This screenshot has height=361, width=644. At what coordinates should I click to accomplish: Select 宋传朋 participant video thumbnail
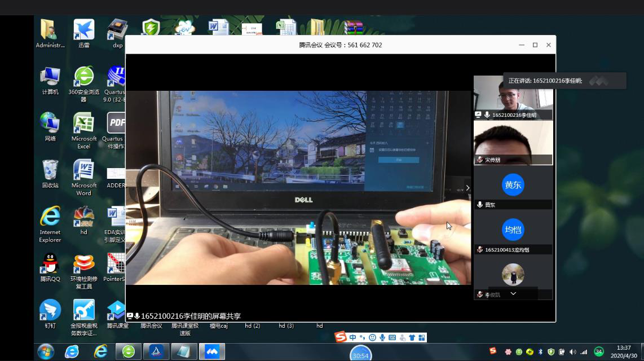513,142
